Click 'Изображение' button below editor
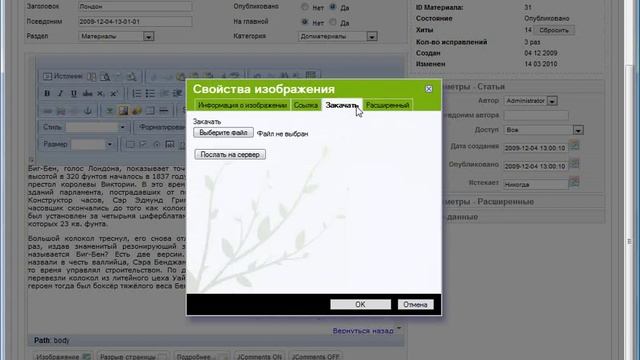The width and height of the screenshot is (640, 360). pos(63,356)
